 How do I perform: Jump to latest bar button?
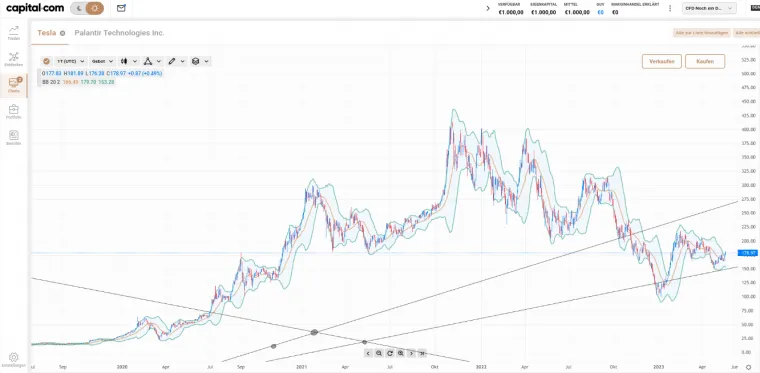[x=422, y=353]
